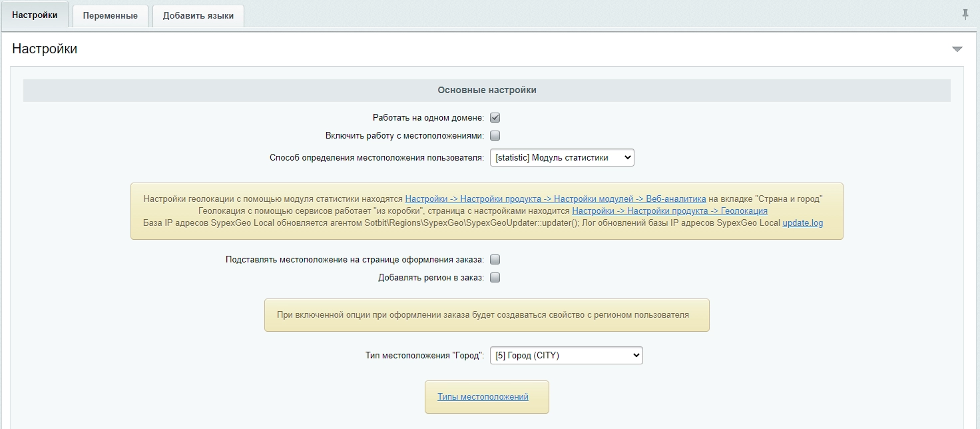Uncheck "Работать на одном домене" checkbox
980x429 pixels.
(x=495, y=118)
